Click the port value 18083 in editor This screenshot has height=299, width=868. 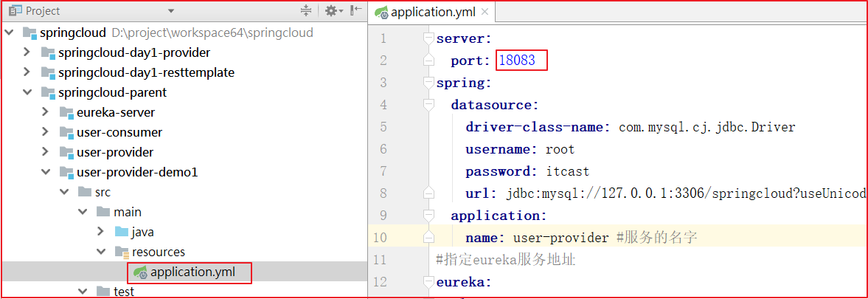[x=521, y=61]
